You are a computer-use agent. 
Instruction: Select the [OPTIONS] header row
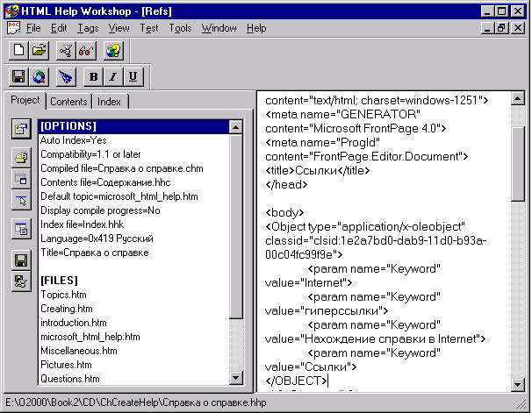(133, 126)
